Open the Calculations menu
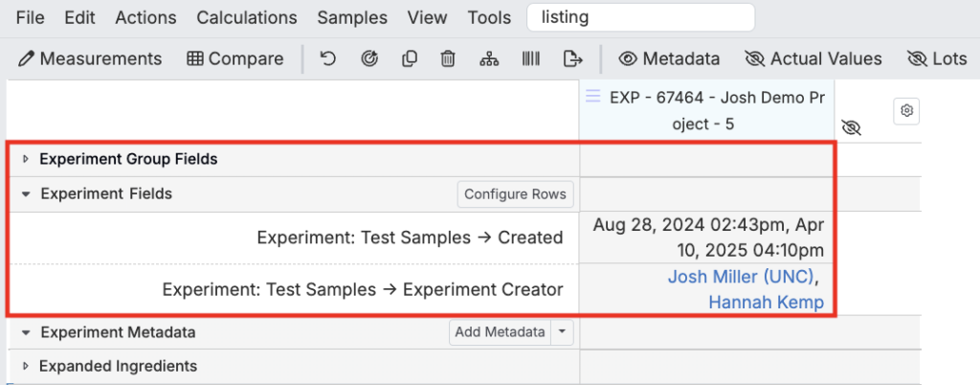980x385 pixels. pos(246,17)
